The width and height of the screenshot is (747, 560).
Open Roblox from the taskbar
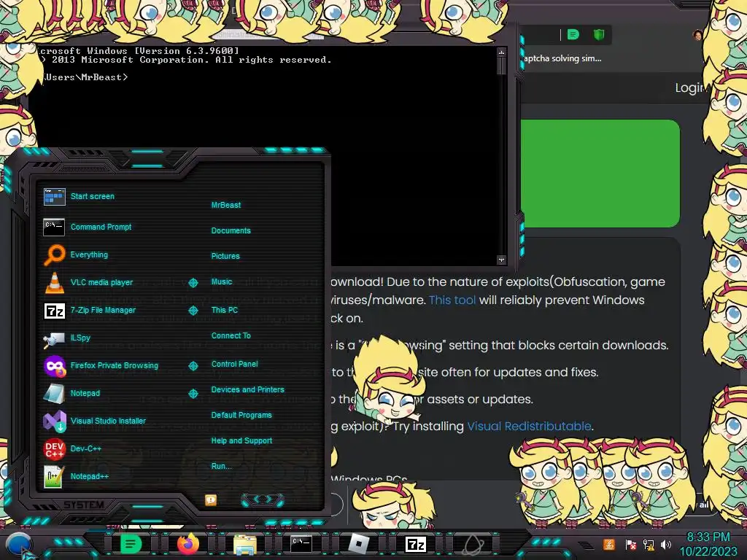coord(359,543)
